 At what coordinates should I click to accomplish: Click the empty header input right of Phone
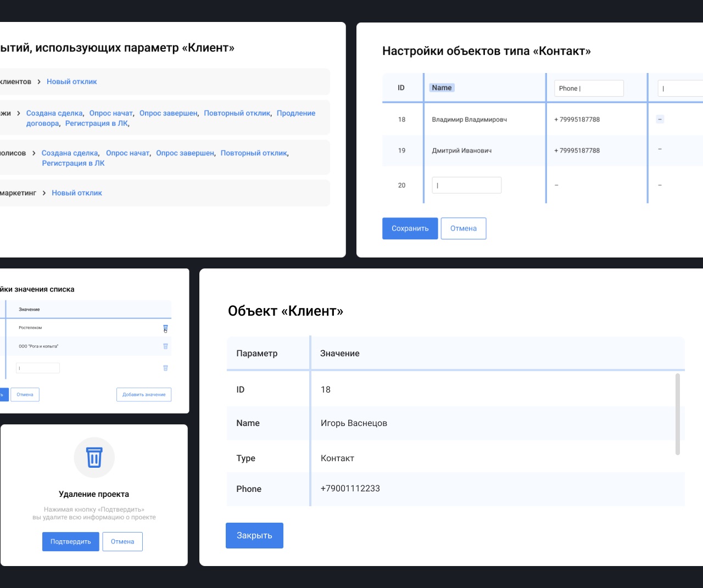pyautogui.click(x=680, y=88)
